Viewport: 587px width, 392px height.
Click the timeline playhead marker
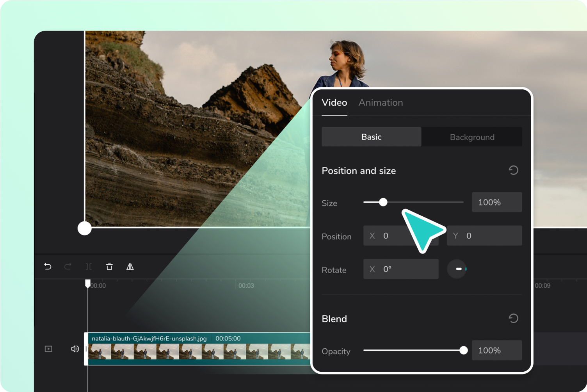88,283
